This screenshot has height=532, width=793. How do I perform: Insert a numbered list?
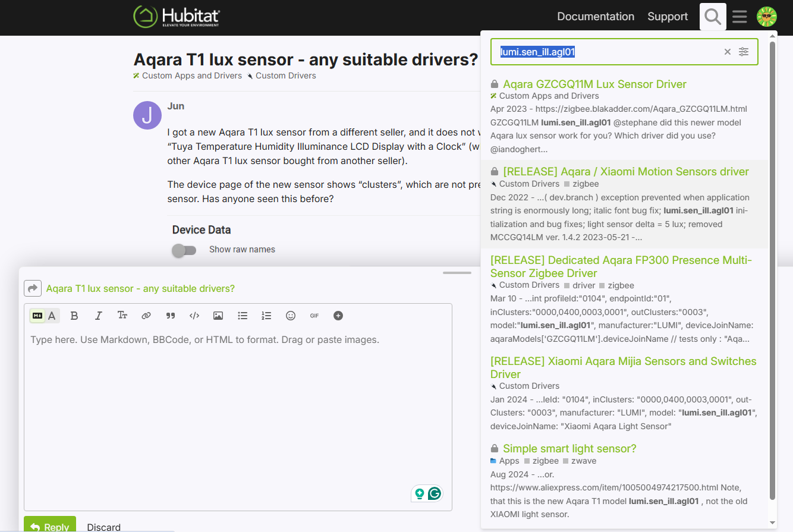[266, 316]
